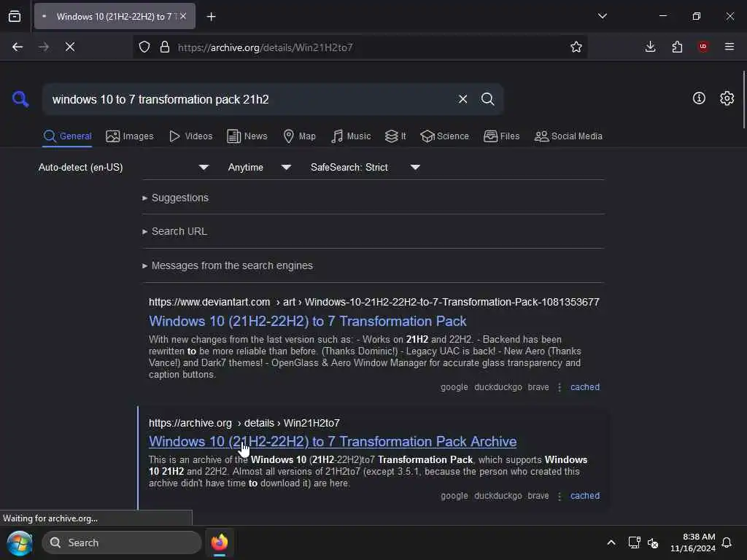Open notifications bell in taskbar

[x=727, y=542]
